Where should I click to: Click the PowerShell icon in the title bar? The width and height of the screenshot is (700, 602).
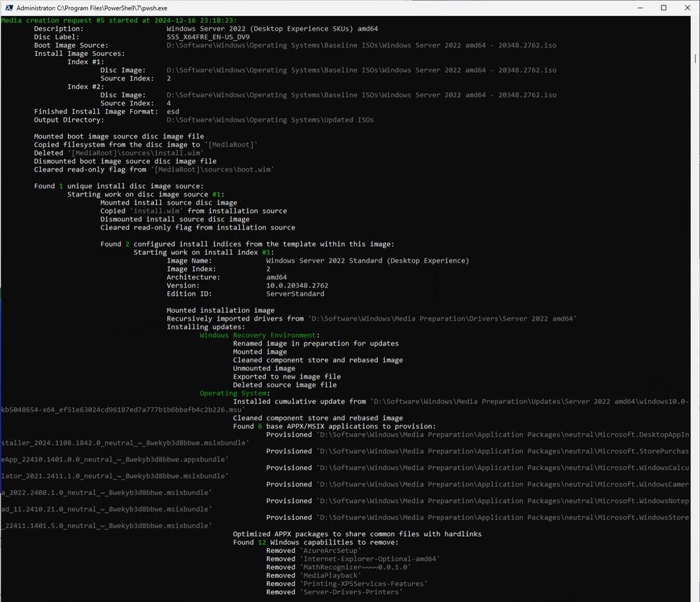(x=9, y=8)
